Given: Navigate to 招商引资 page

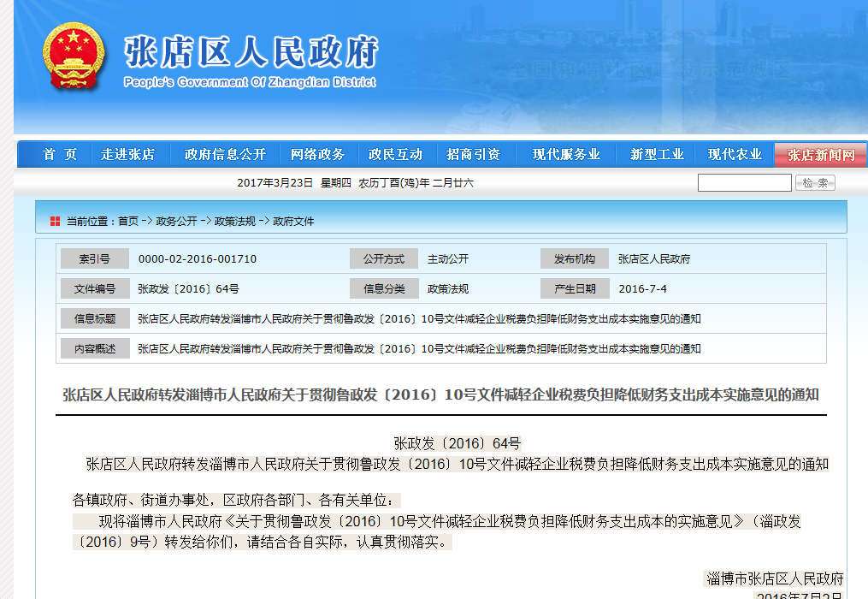Looking at the screenshot, I should 473,155.
